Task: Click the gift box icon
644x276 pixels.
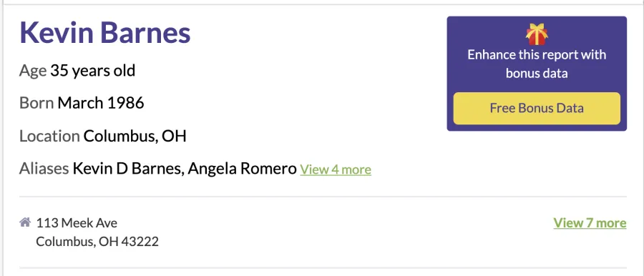Action: (x=537, y=34)
